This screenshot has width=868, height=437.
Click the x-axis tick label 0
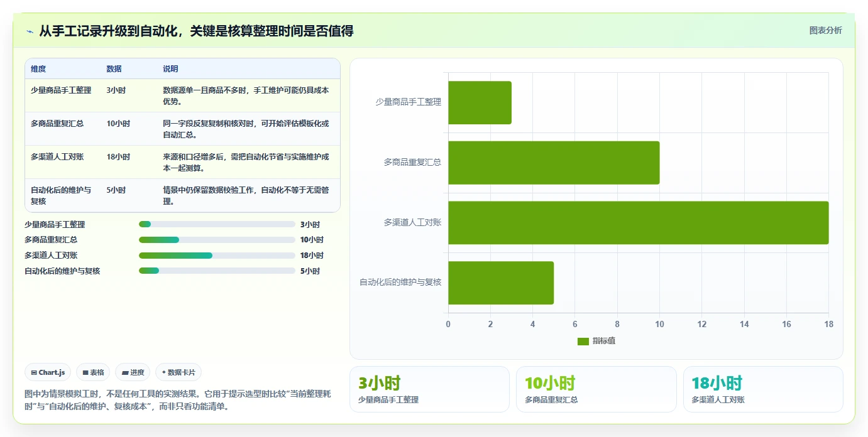[x=448, y=325]
